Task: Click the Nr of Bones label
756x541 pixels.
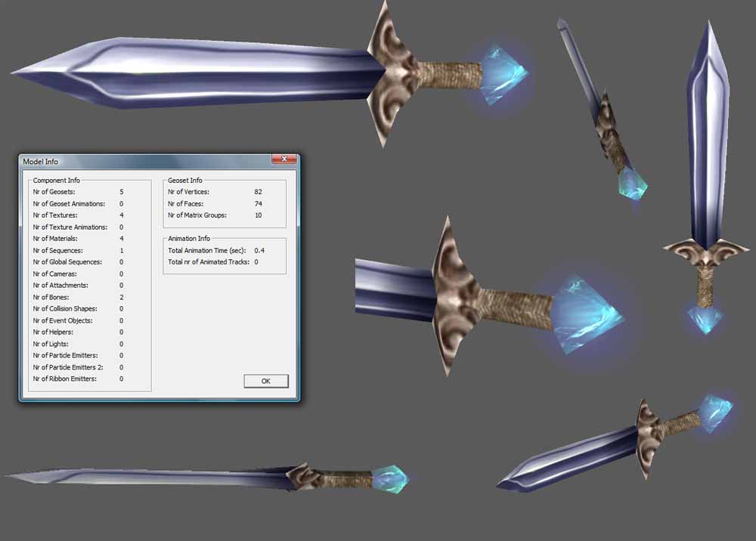Action: (51, 297)
